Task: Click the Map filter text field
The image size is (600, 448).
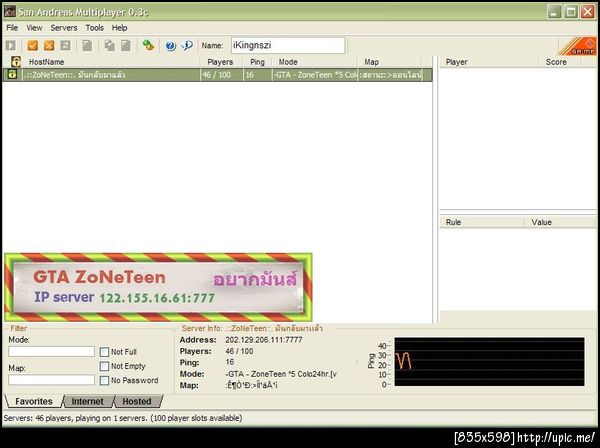Action: click(51, 380)
